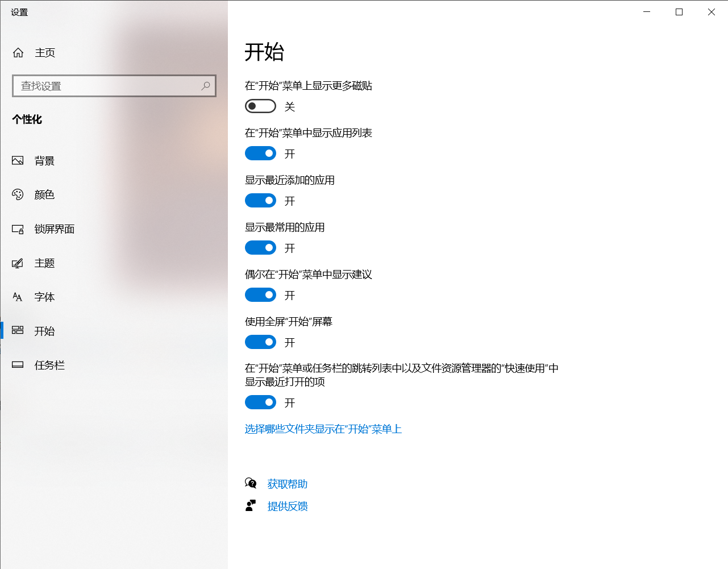Screen dimensions: 728x569
Task: Click the 查找设置 search input field
Action: coord(108,86)
